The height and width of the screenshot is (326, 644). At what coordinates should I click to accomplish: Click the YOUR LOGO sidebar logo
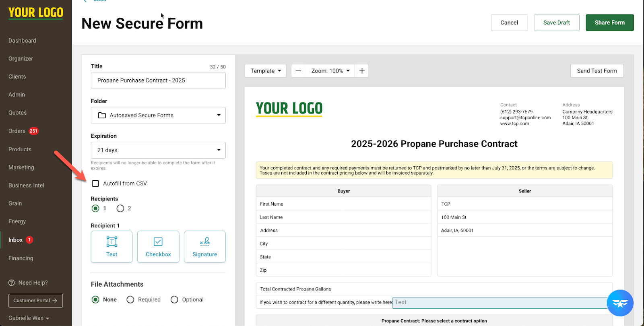36,13
